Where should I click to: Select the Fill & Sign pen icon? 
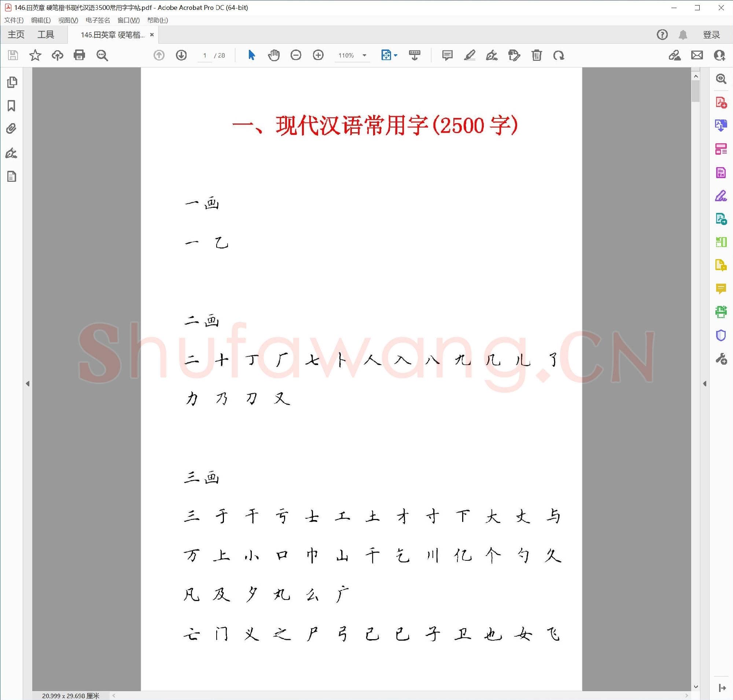click(491, 55)
